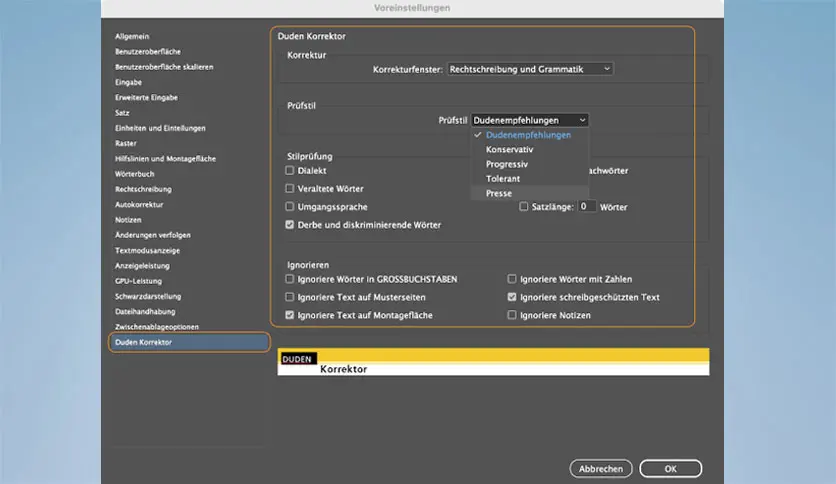Open the Zwischenablageoptionen category

coord(157,327)
